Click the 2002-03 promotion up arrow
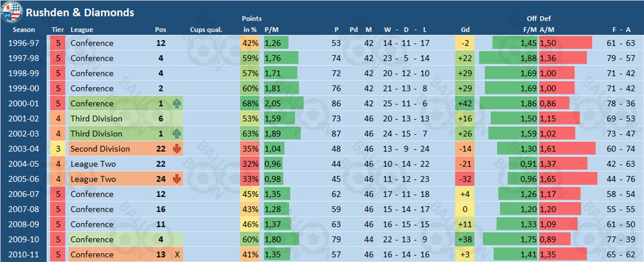Viewport: 644px width, 262px height. (177, 134)
